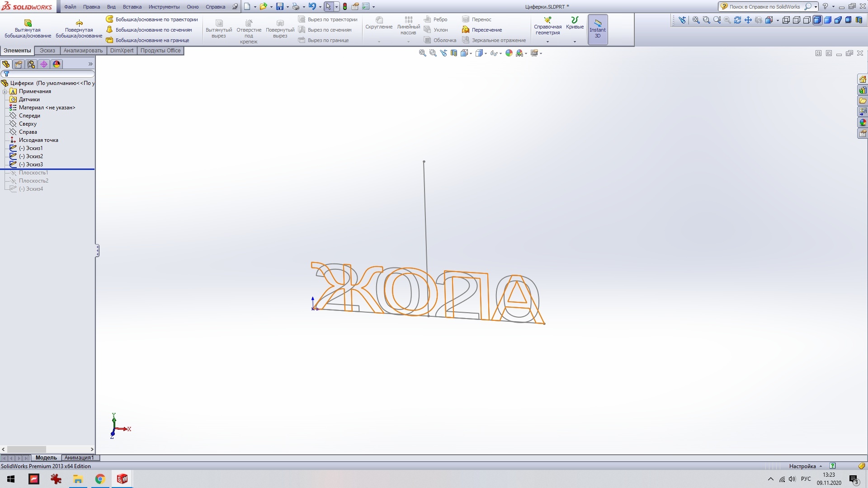Click the Print icon
Screen dimensions: 868x488
coord(296,7)
